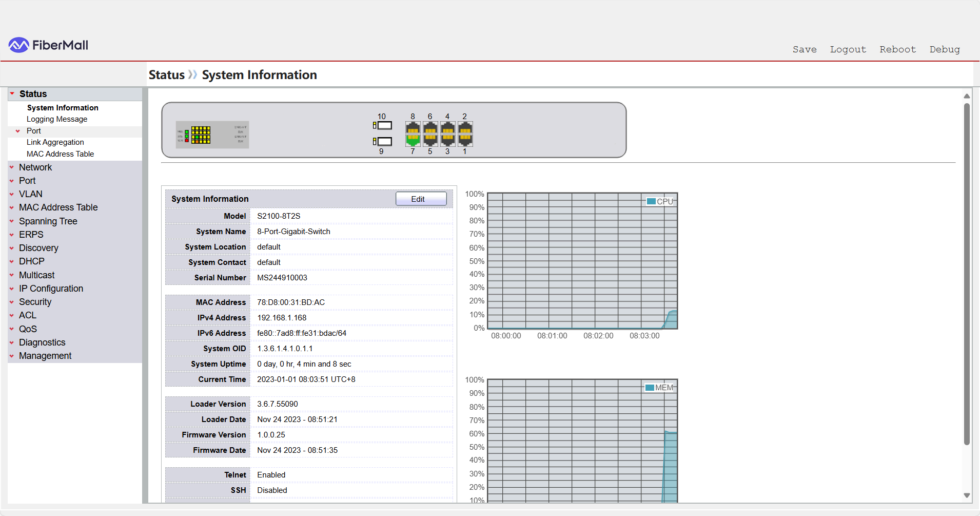980x516 pixels.
Task: Click the Save link in the header
Action: pyautogui.click(x=804, y=49)
